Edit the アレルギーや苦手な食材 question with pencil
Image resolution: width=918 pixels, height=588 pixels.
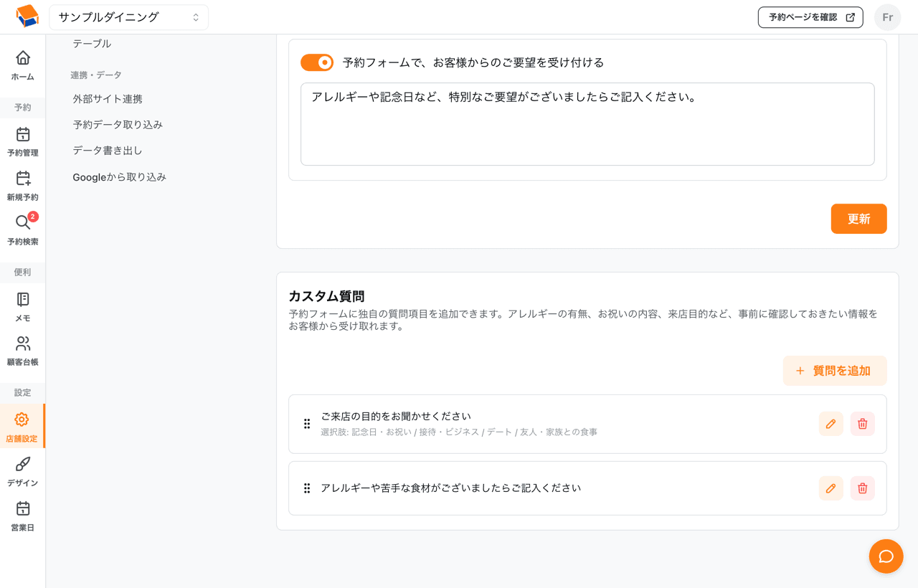(831, 488)
